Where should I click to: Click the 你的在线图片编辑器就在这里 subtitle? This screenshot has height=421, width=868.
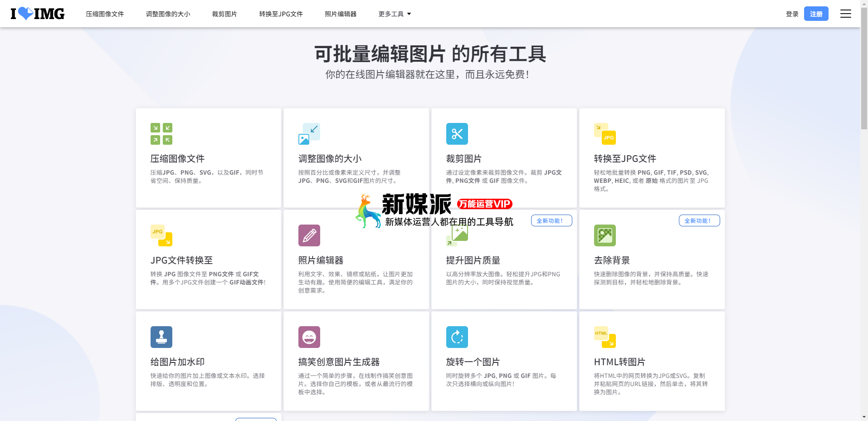click(x=427, y=74)
